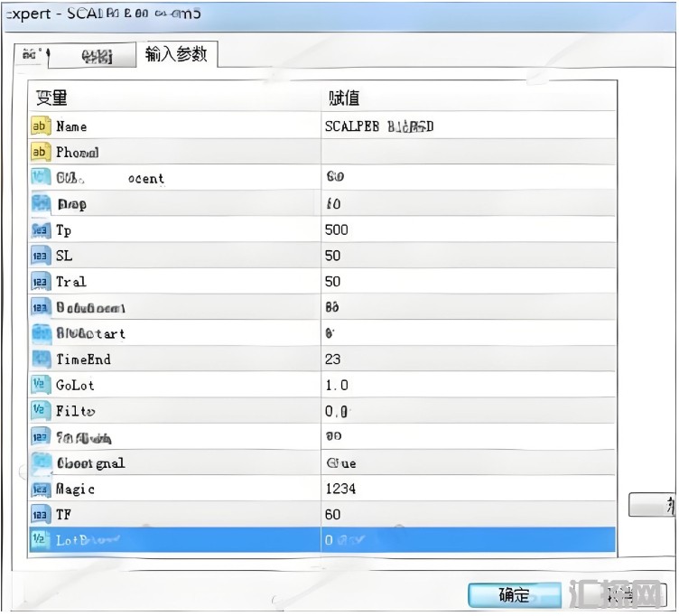The image size is (679, 616).
Task: Select the highlighted LotD row at bottom
Action: point(322,540)
